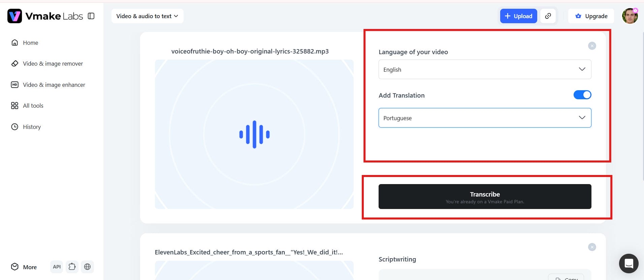This screenshot has width=644, height=280.
Task: Click the All tools grid icon
Action: tap(14, 106)
